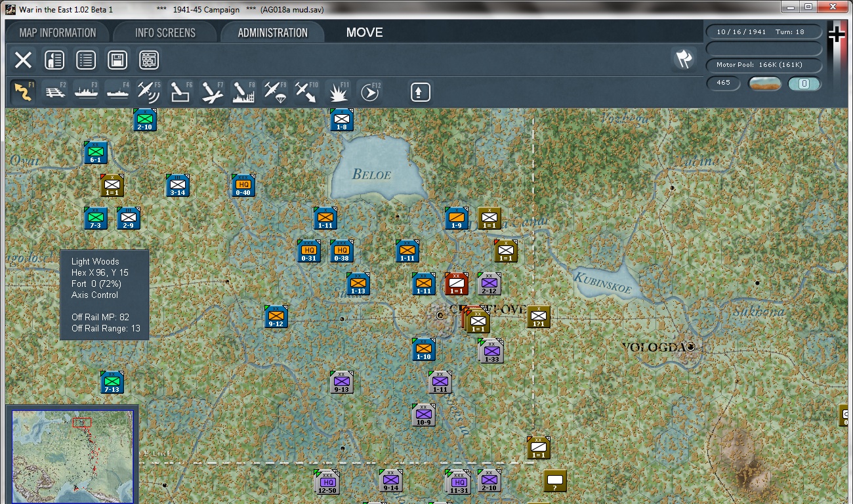Select the purple 9-13 unit counter
Viewport: 853px width, 504px height.
point(342,383)
